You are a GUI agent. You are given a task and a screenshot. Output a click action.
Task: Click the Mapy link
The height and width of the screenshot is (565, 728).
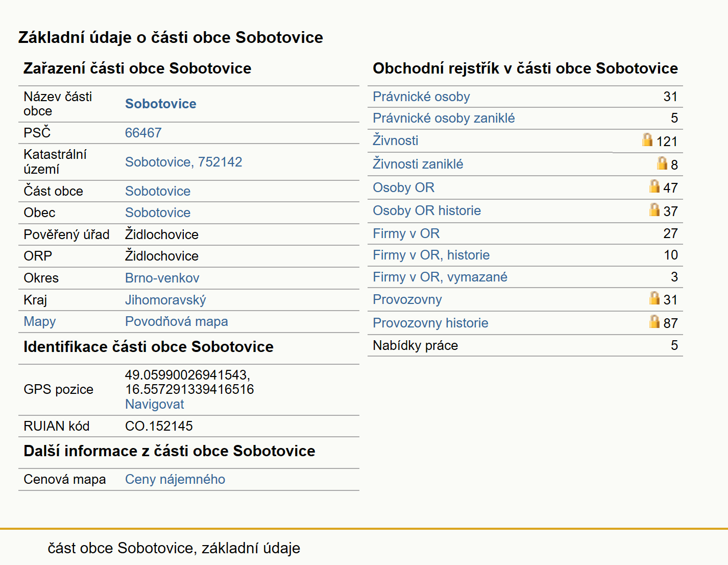pos(40,321)
